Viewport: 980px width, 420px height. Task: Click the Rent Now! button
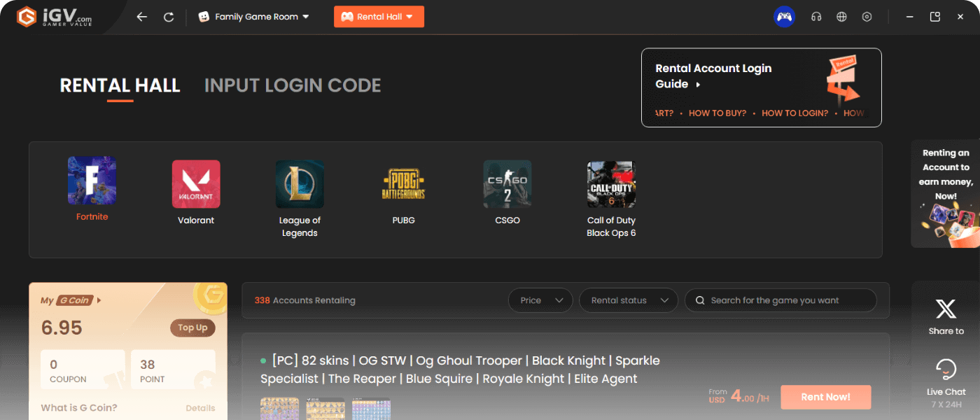[x=826, y=397]
